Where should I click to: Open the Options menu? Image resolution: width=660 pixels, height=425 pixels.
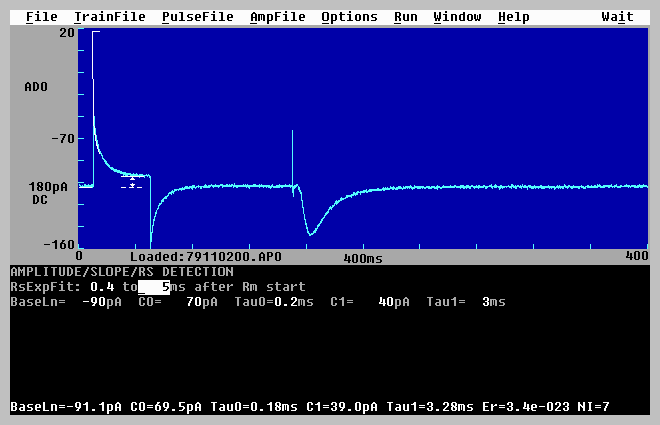[349, 17]
